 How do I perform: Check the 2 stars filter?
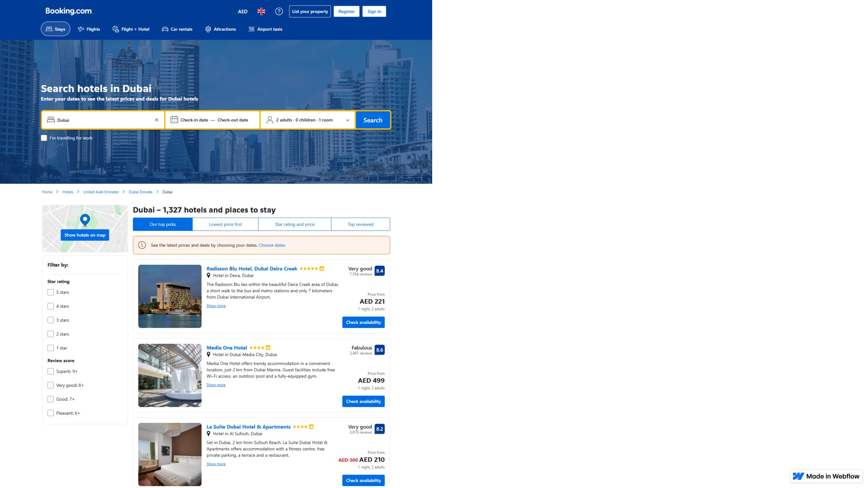51,334
